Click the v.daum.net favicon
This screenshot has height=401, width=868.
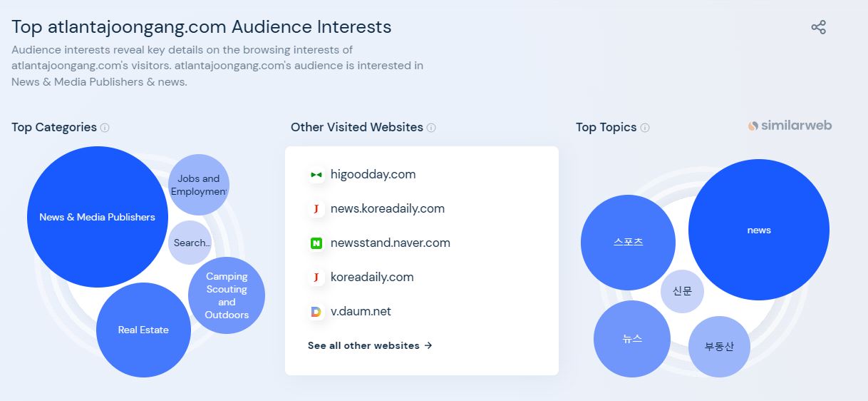(316, 312)
